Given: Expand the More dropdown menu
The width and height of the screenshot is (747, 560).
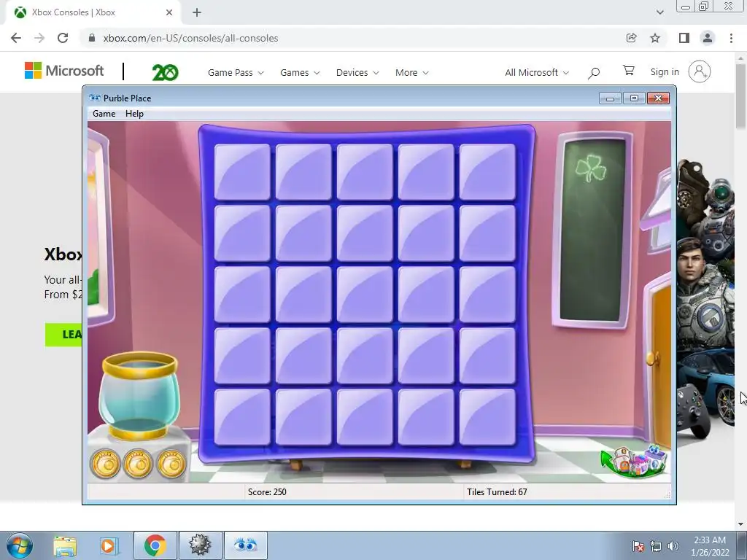Looking at the screenshot, I should pos(411,72).
